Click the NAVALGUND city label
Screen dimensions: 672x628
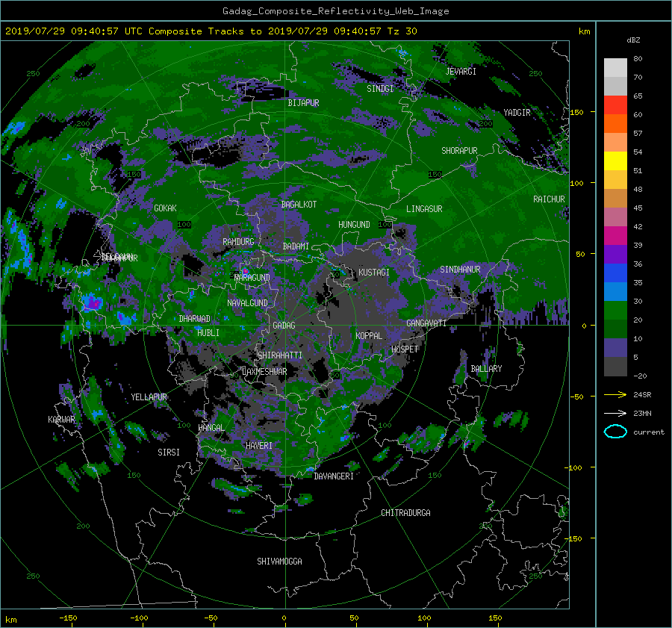click(247, 303)
